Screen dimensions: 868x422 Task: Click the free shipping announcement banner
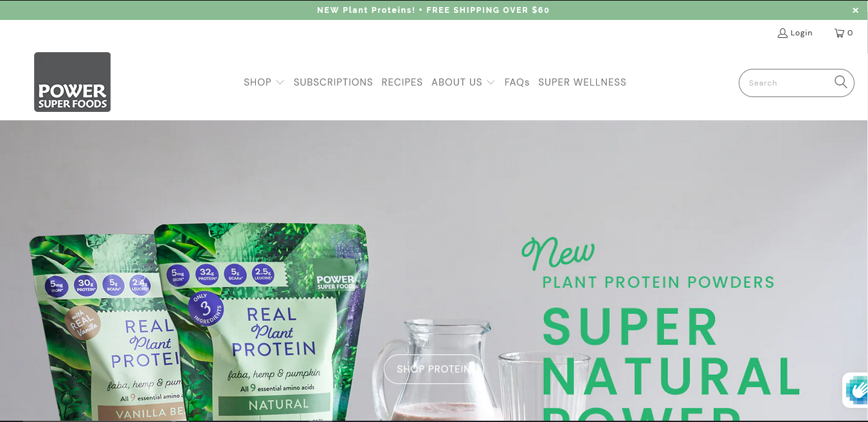click(433, 10)
